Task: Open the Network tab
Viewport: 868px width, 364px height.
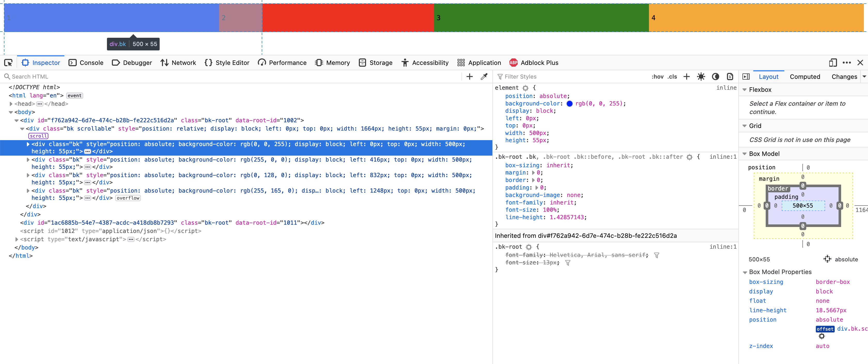Action: (178, 63)
